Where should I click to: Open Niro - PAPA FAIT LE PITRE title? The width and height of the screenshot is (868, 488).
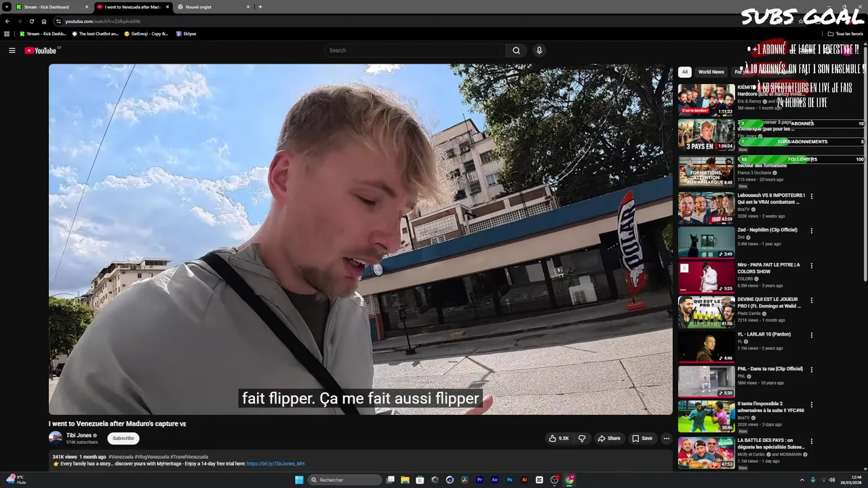click(x=768, y=268)
